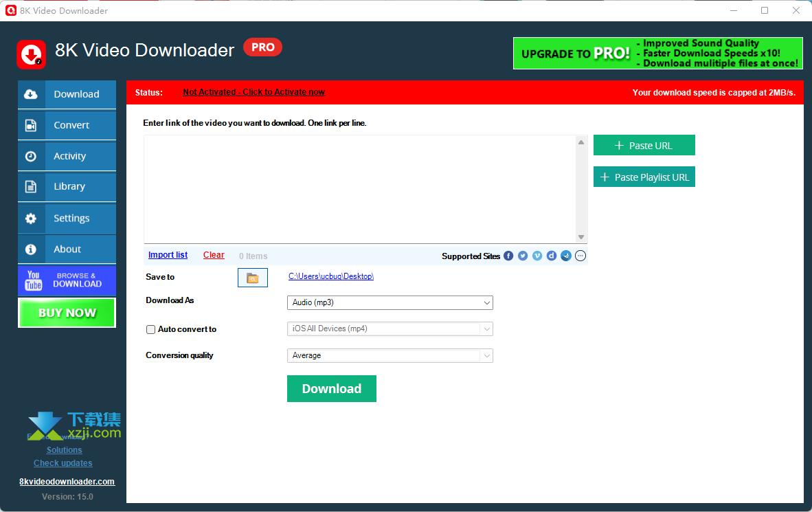Click the green BUY NOW button
812x512 pixels.
(x=67, y=313)
